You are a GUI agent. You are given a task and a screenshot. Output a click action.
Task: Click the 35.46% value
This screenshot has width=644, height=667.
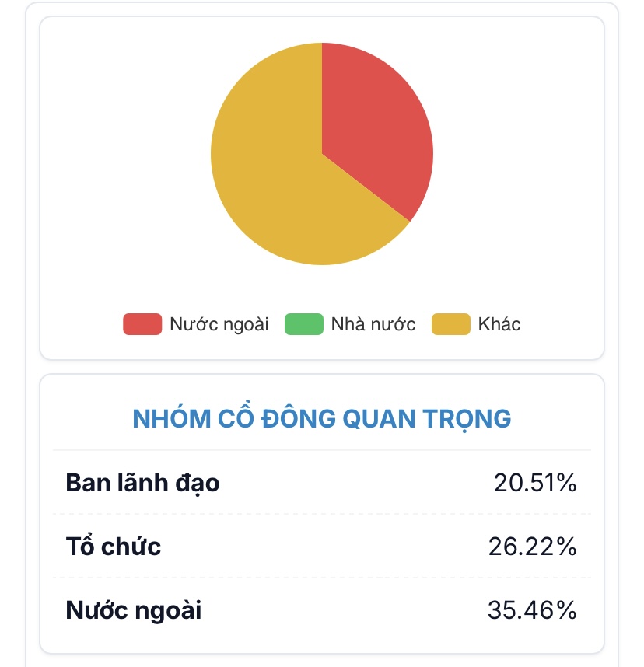[x=533, y=610]
